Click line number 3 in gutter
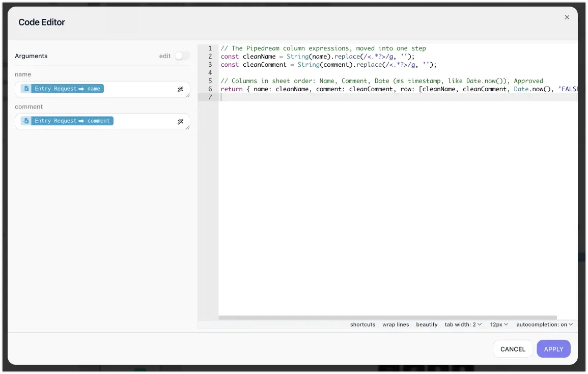588x374 pixels. click(210, 65)
